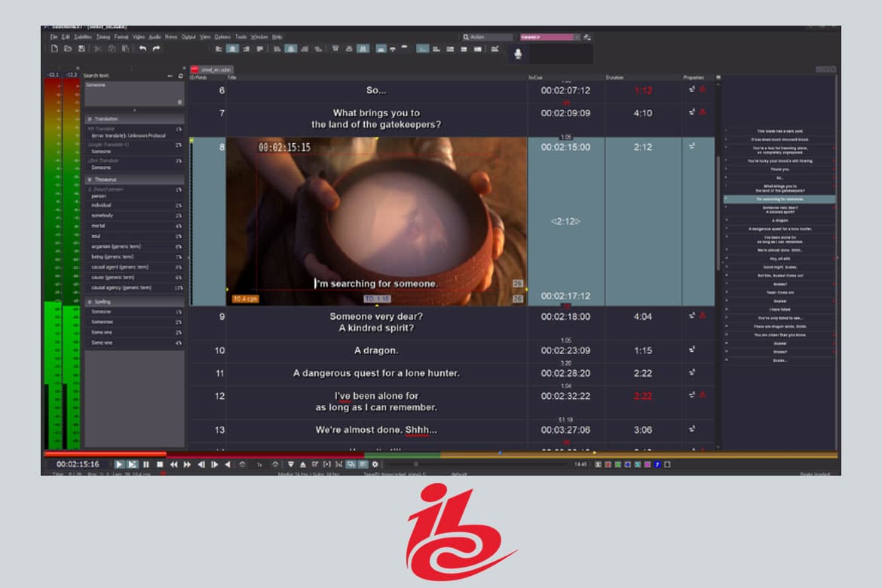The width and height of the screenshot is (882, 588).
Task: Click the Search text field containing Someone
Action: pyautogui.click(x=134, y=93)
